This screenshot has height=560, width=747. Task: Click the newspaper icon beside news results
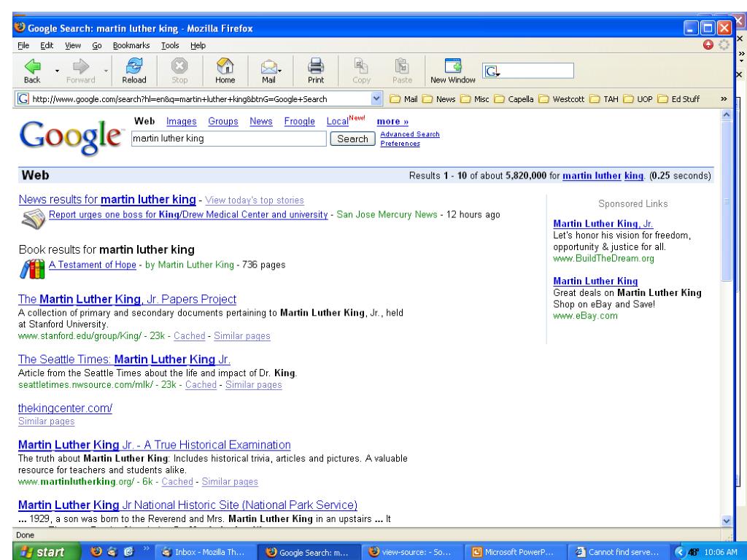(x=33, y=219)
